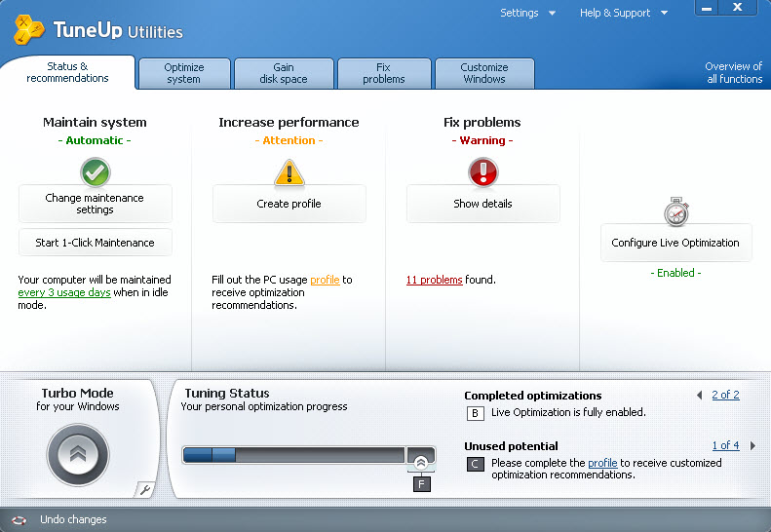Show next Unused potential item arrow
Image resolution: width=771 pixels, height=532 pixels.
[x=752, y=446]
